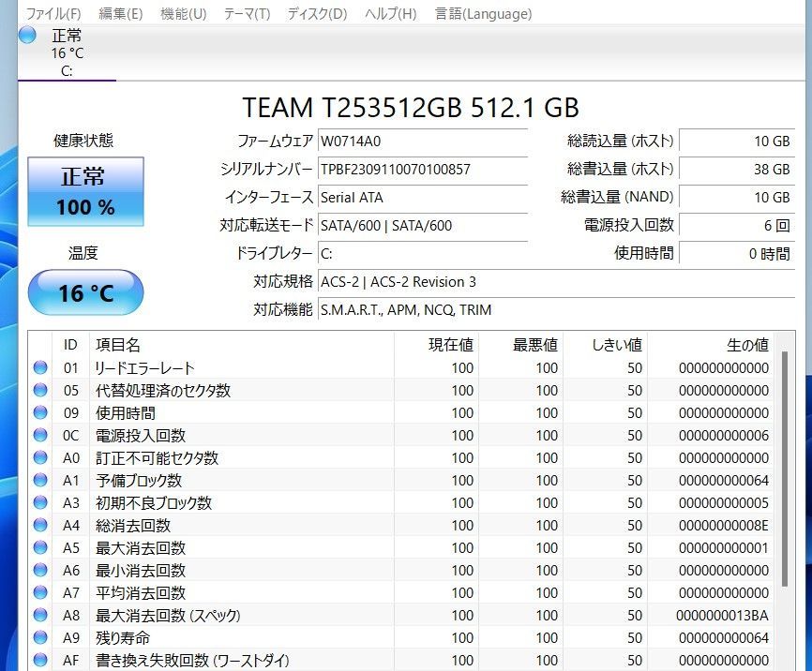Image resolution: width=812 pixels, height=671 pixels.
Task: Open the ファイル(F) menu
Action: click(53, 13)
